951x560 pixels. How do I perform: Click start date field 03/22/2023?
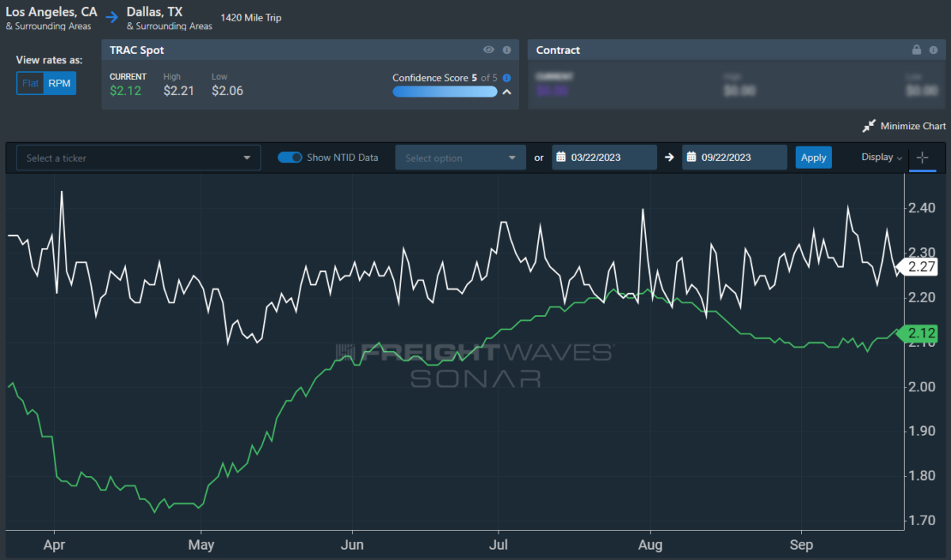pos(605,158)
